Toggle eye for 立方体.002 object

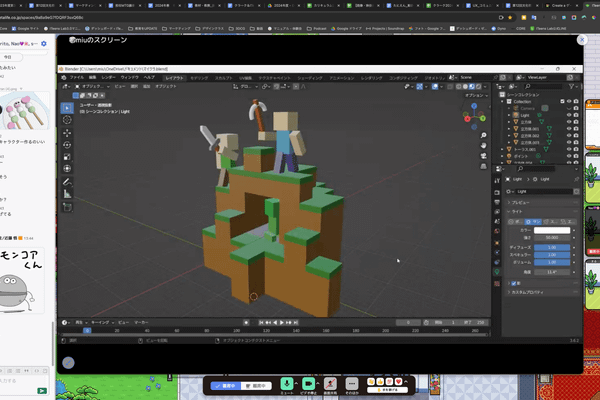click(569, 136)
